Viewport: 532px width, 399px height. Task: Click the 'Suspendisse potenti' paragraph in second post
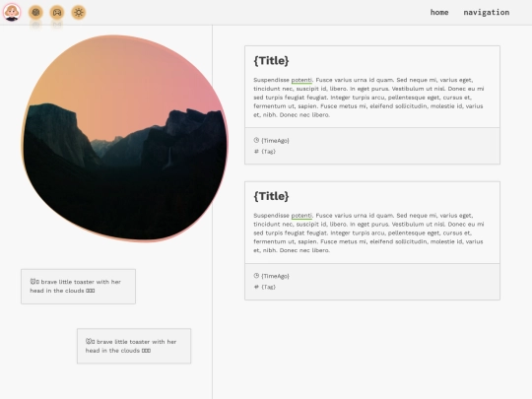click(x=368, y=233)
